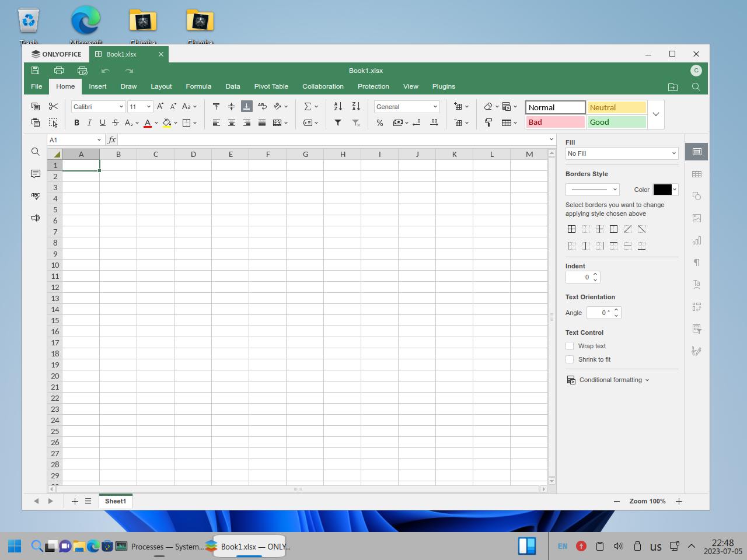Apply the Bad cell style
747x560 pixels.
pos(555,123)
